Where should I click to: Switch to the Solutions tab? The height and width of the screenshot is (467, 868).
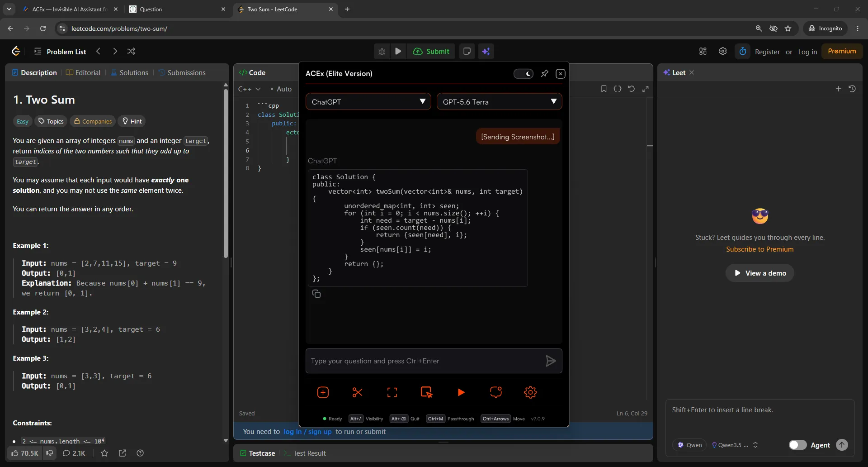click(x=129, y=72)
